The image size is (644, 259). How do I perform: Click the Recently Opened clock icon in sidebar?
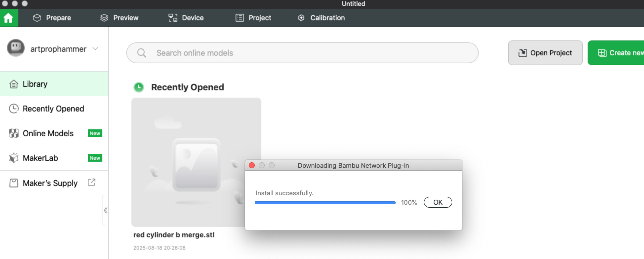click(x=14, y=109)
